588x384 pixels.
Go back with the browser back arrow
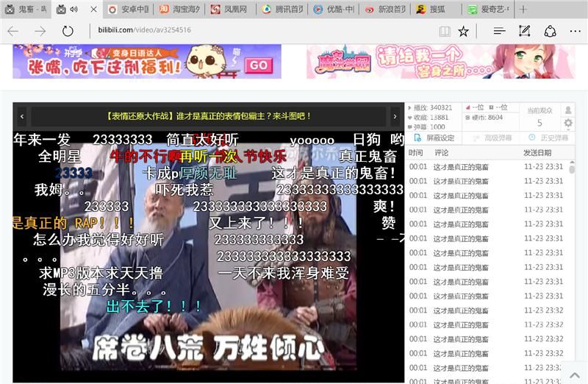point(13,31)
